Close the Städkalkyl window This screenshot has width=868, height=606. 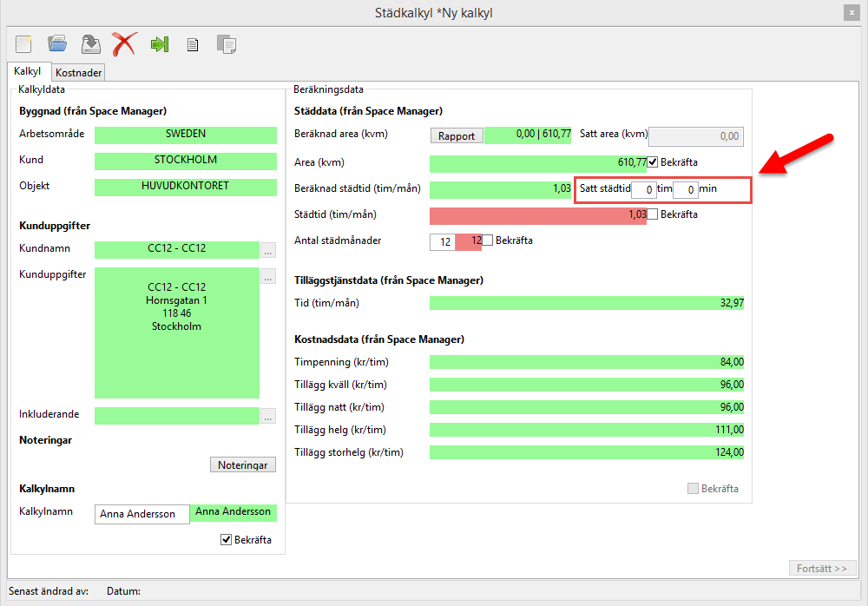tap(852, 13)
